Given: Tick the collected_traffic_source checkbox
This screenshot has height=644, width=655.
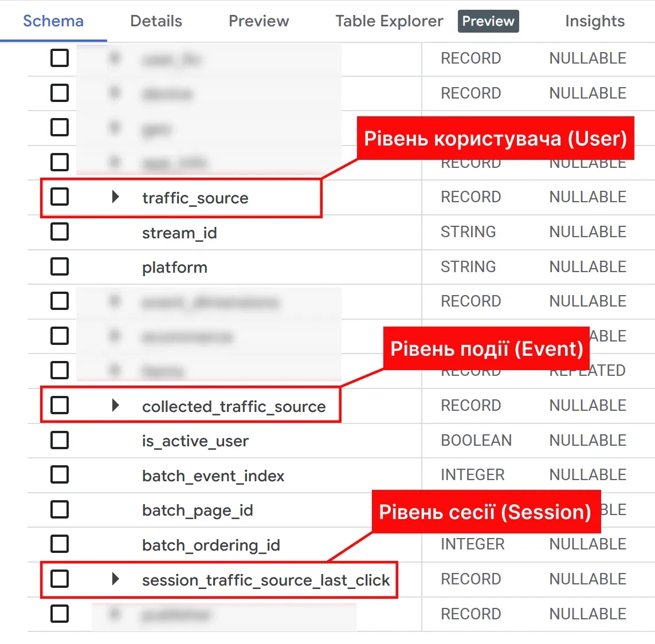Looking at the screenshot, I should click(60, 405).
